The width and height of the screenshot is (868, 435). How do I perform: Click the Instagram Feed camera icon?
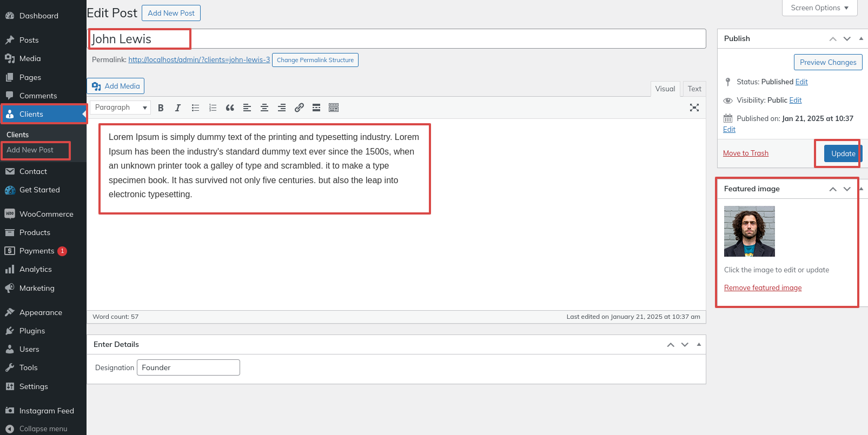tap(10, 411)
